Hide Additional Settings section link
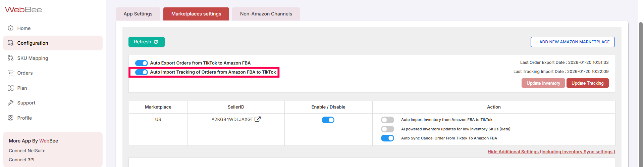The image size is (644, 167). 551,152
